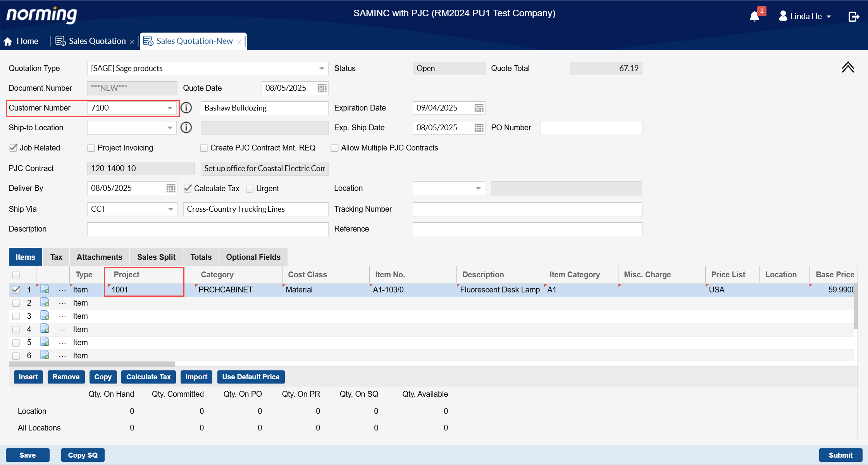Viewport: 868px width, 465px height.
Task: Open the ellipsis menu in row 1
Action: (x=62, y=290)
